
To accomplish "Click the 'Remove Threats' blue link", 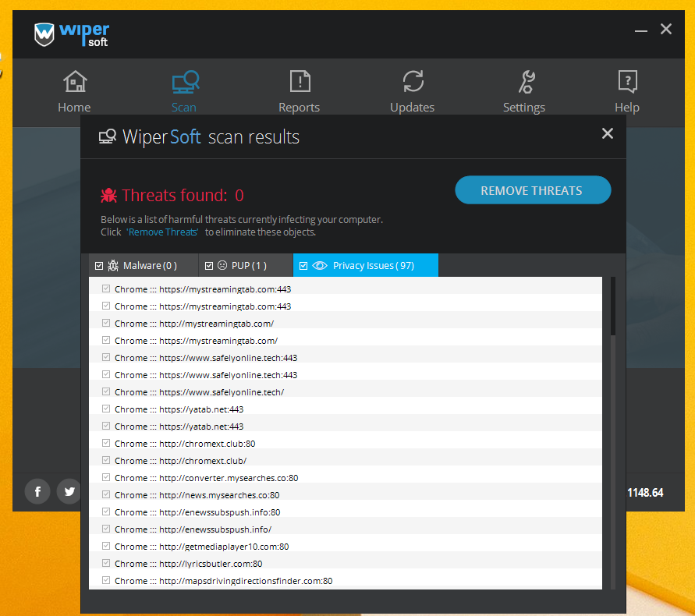I will point(163,232).
